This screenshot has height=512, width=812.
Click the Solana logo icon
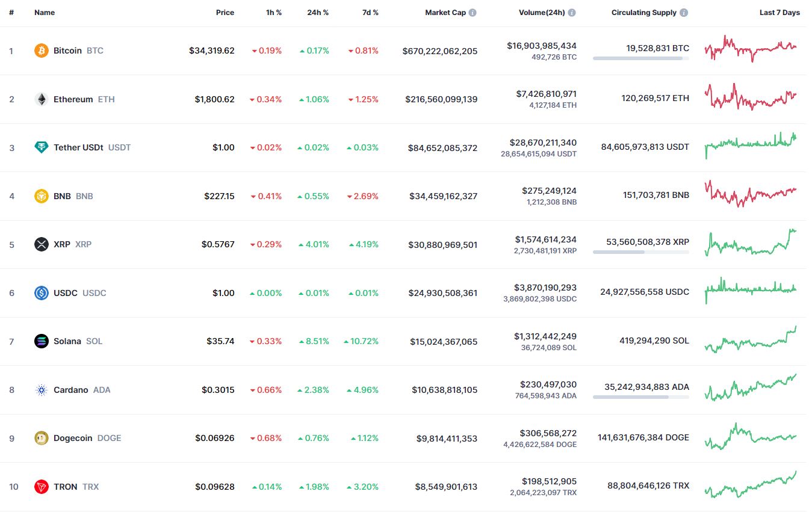pos(41,341)
